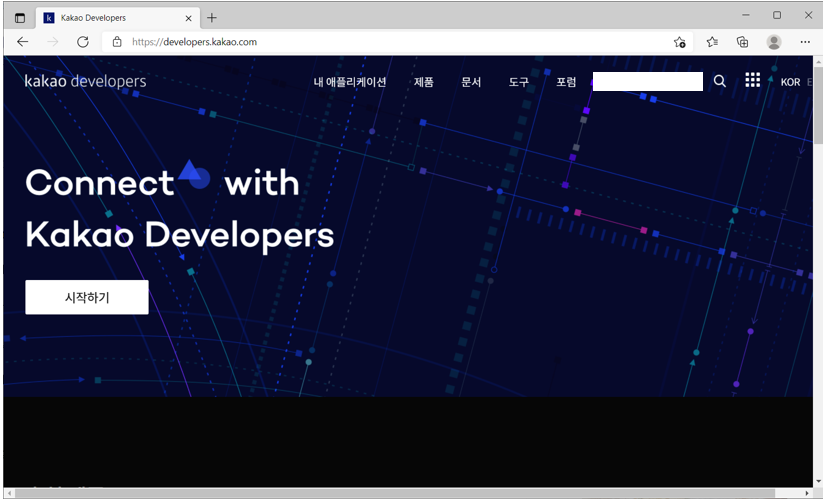Open the Kakao services grid icon
Viewport: 823px width, 502px height.
click(x=753, y=80)
